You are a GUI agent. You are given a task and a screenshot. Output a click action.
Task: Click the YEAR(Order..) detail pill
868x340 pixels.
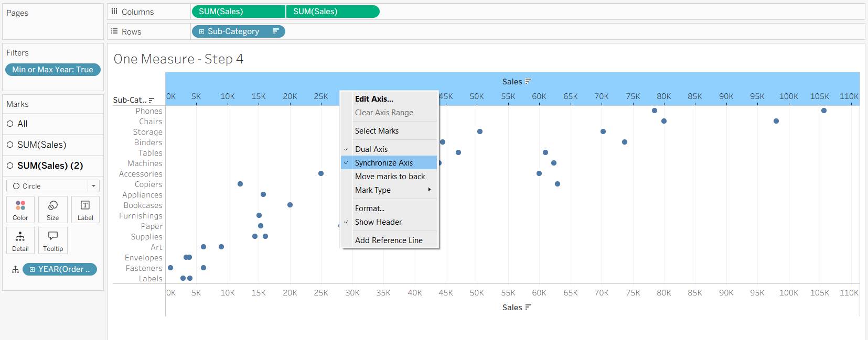click(x=60, y=269)
